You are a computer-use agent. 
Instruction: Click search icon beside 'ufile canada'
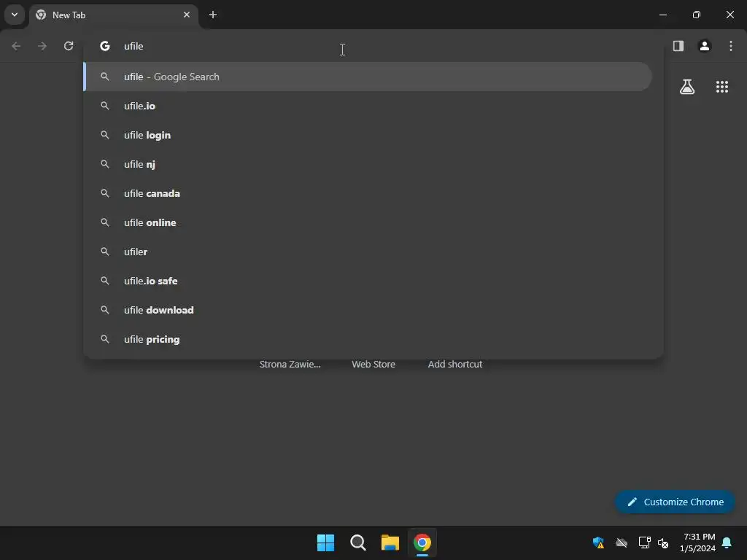(105, 193)
